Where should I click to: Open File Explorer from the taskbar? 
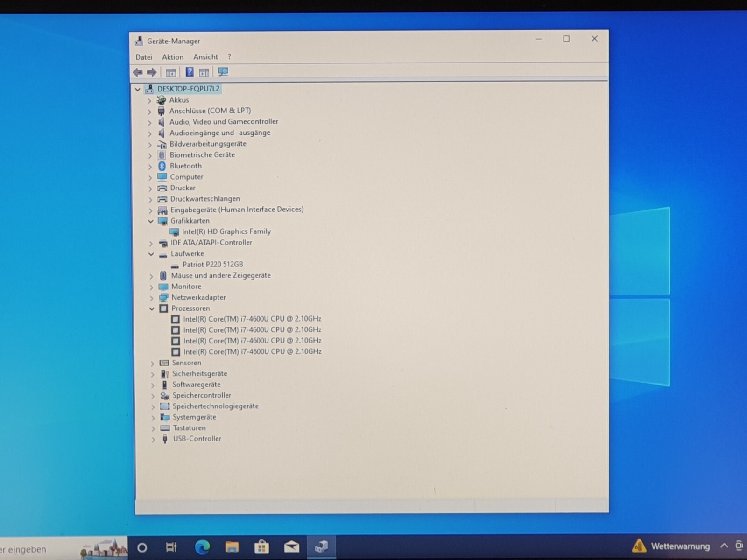coord(232,547)
